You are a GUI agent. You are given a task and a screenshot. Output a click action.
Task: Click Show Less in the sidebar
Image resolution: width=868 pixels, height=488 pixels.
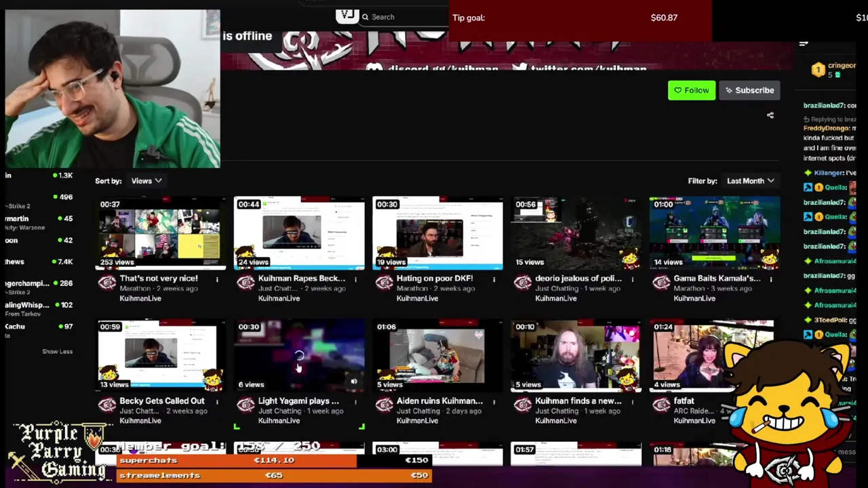[x=57, y=351]
